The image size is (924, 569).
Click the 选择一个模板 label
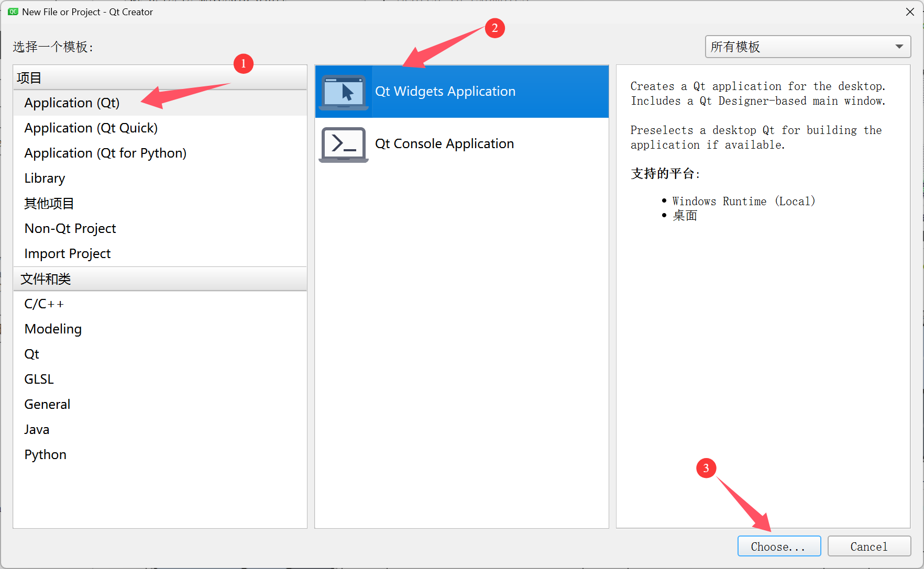[x=53, y=47]
